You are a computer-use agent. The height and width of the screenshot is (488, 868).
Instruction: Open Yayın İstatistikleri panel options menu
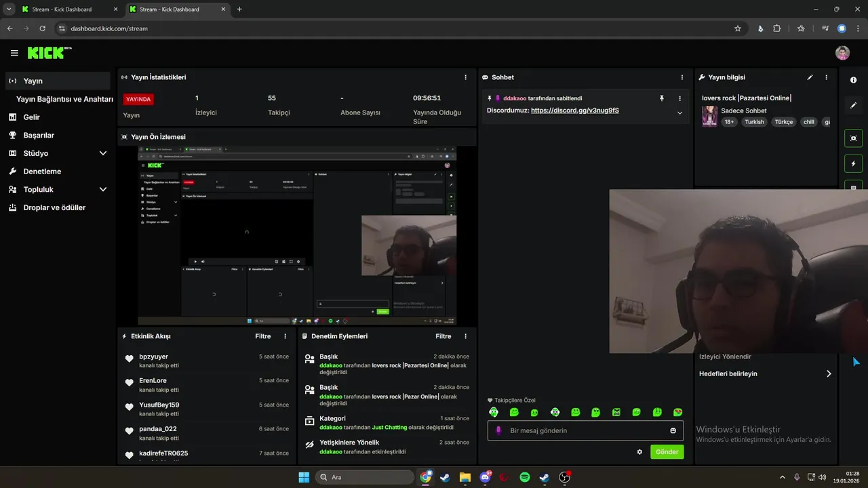coord(465,77)
